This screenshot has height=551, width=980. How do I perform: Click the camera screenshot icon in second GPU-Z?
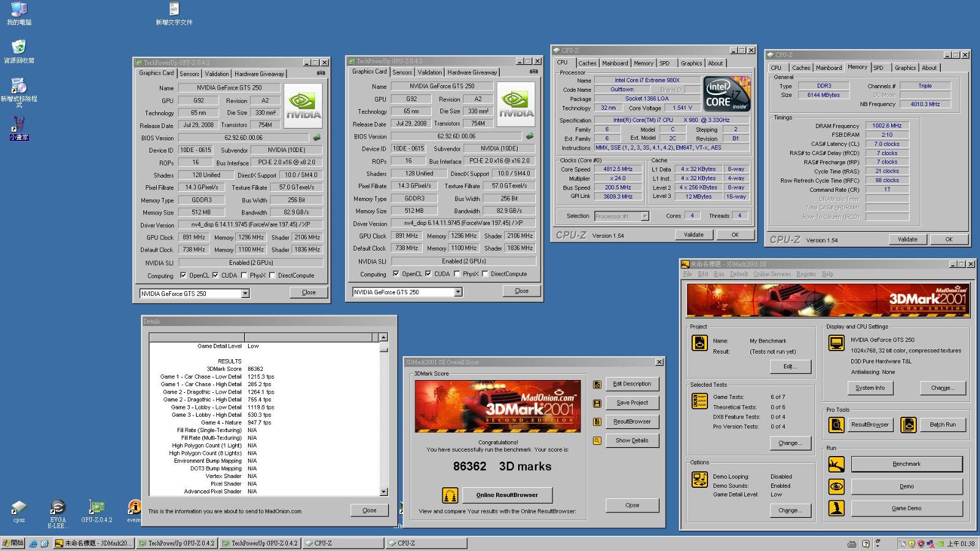tap(533, 72)
